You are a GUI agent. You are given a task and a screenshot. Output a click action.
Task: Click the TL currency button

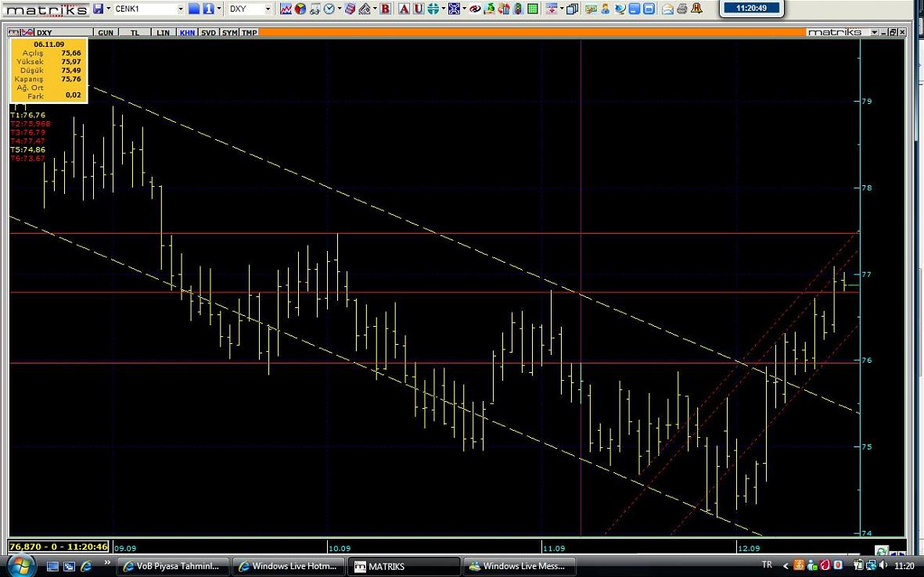(x=135, y=33)
